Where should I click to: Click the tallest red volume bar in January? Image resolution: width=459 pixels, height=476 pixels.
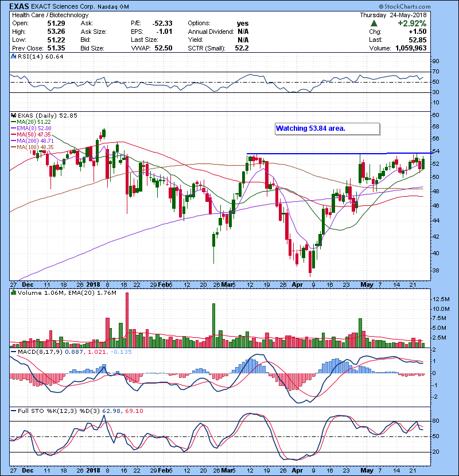coord(127,320)
